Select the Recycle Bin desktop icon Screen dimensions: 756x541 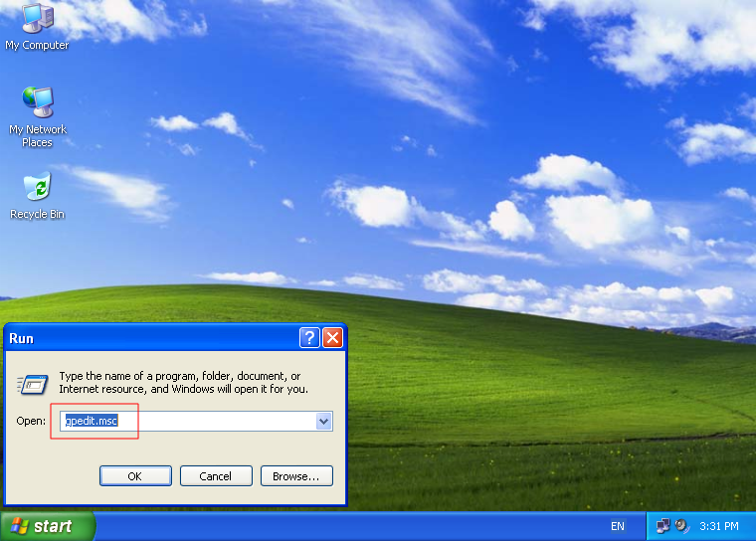pyautogui.click(x=37, y=188)
